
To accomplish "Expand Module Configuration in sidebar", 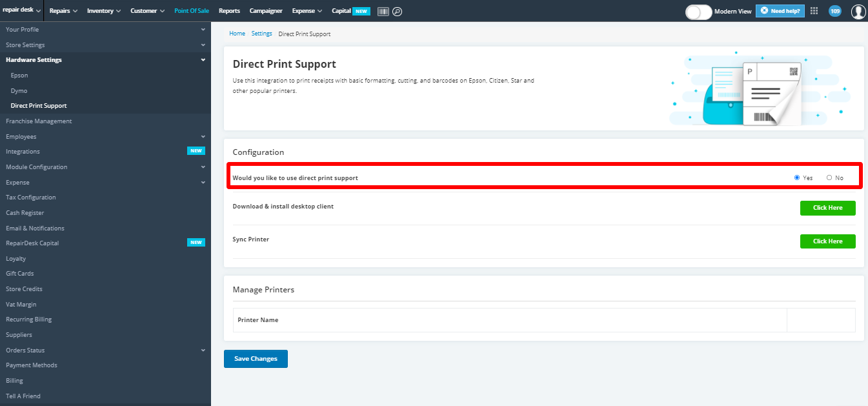I will click(x=105, y=167).
